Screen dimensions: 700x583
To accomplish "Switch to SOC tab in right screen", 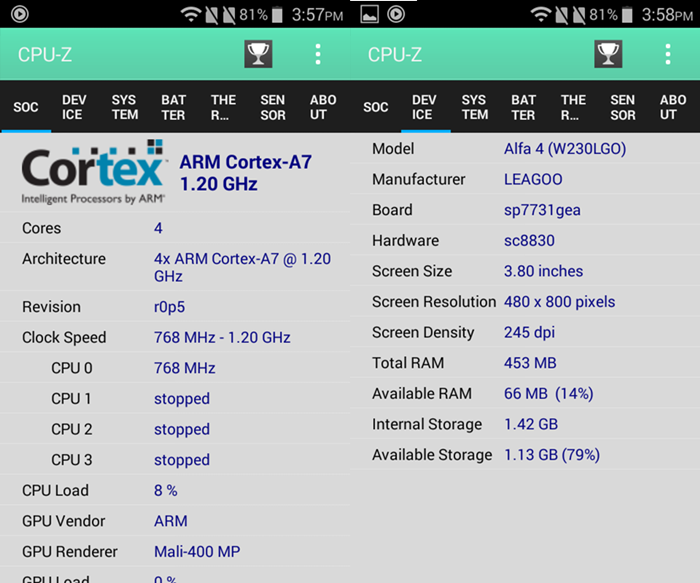I will click(376, 107).
